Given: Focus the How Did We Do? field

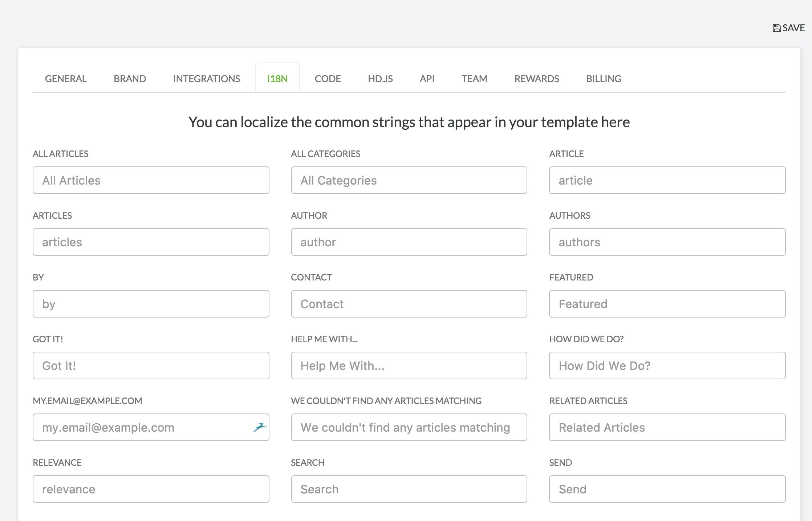Looking at the screenshot, I should [x=667, y=365].
